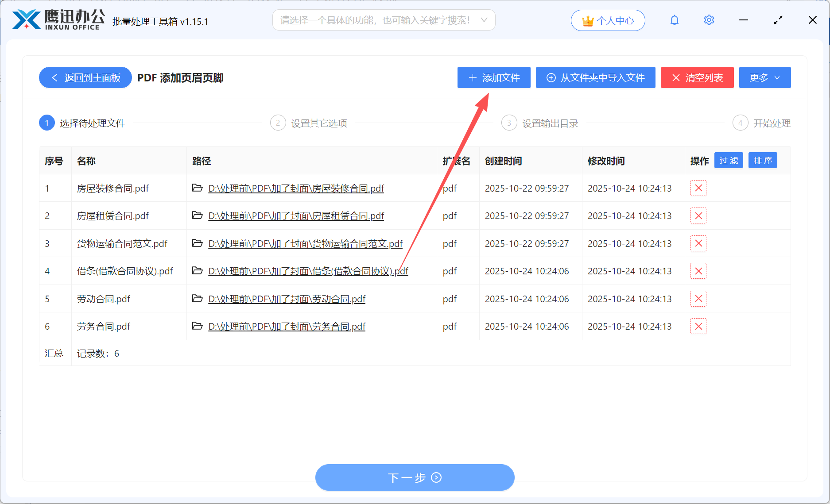
Task: Open path link for 劳动合同.pdf
Action: (287, 299)
